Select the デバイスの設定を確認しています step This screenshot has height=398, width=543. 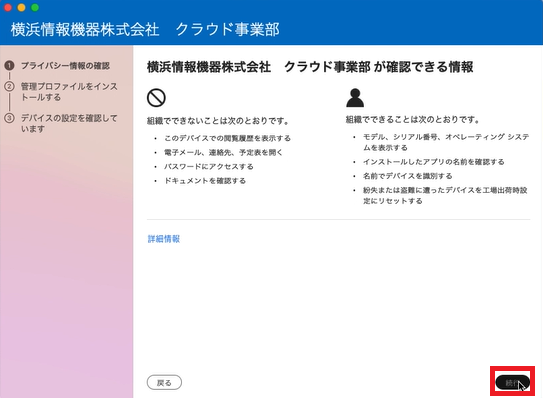pos(69,123)
